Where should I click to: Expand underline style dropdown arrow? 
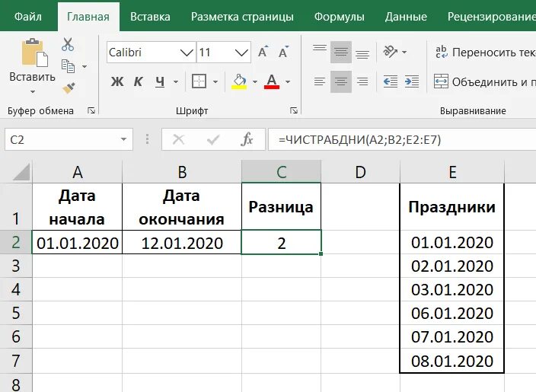point(176,82)
